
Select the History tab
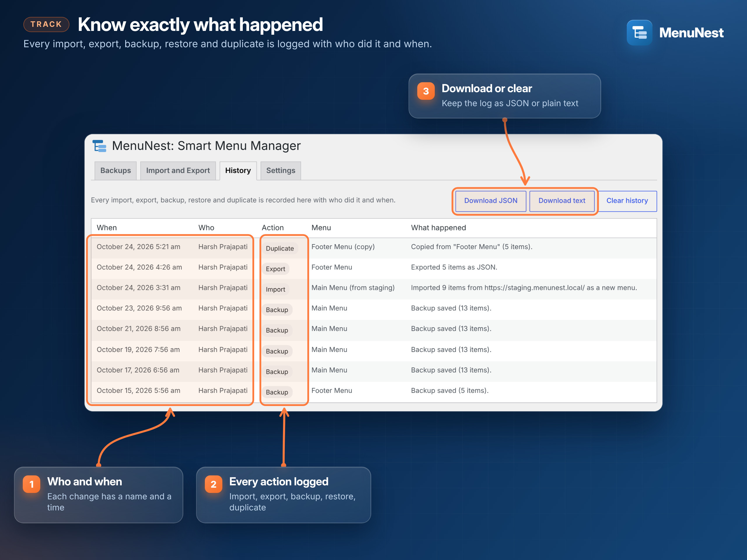238,170
